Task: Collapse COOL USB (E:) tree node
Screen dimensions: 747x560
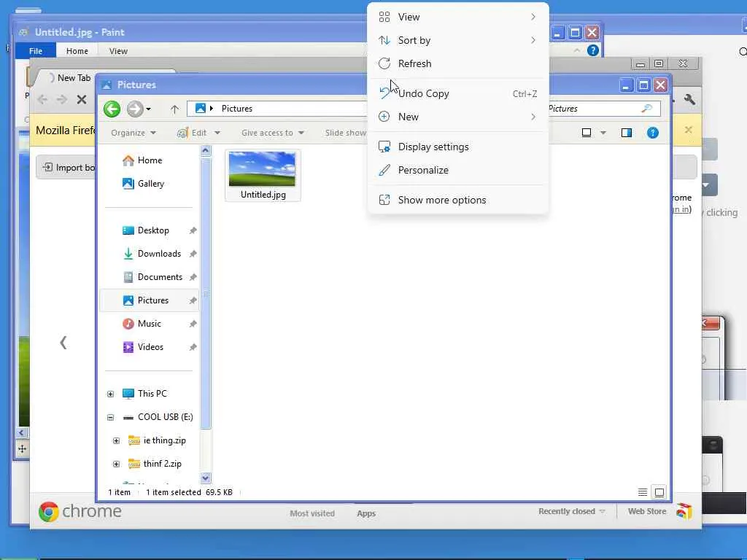Action: tap(111, 417)
